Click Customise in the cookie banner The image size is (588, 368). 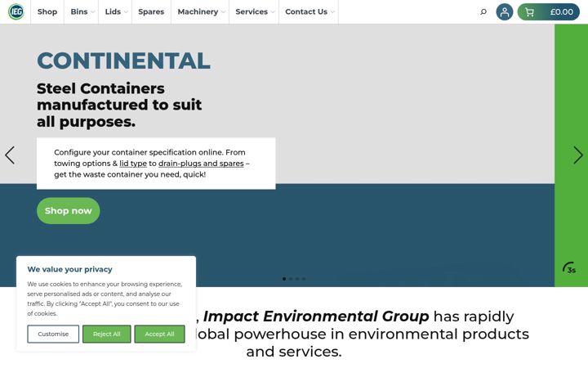point(53,334)
